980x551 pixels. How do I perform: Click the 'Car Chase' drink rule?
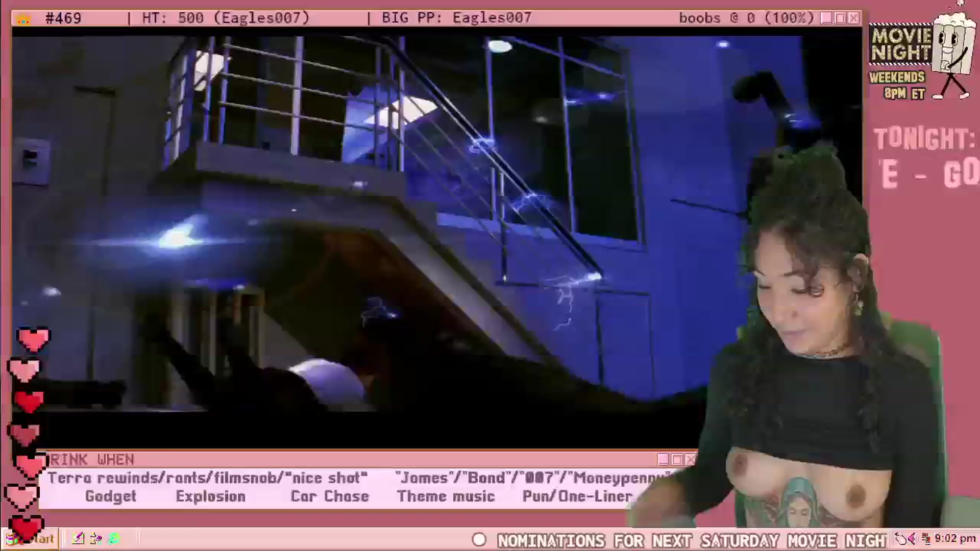(330, 496)
